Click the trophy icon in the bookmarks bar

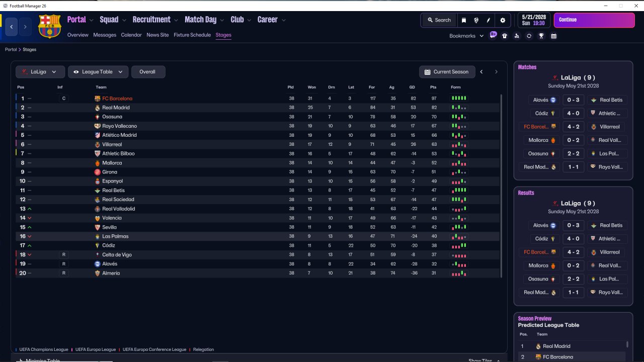(x=541, y=36)
